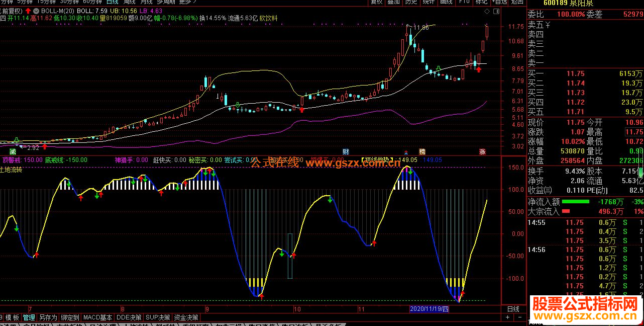Click the 历史 button in top toolbar
Viewport: 644px width, 326px height.
411,2
